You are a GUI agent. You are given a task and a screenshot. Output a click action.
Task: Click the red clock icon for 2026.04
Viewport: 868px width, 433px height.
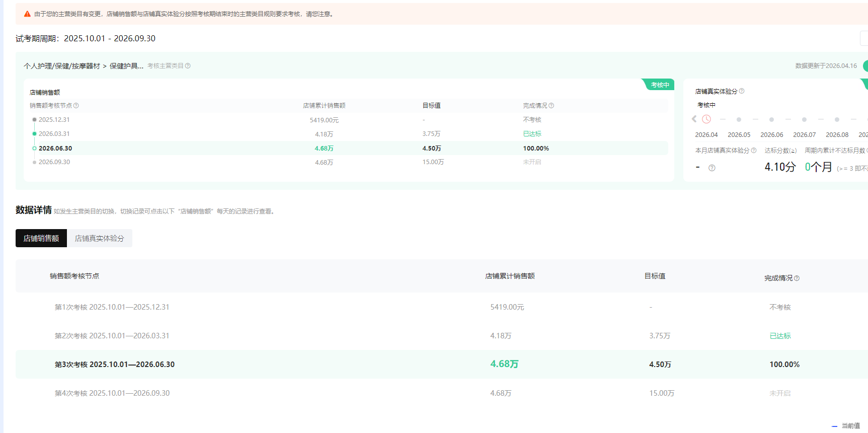coord(706,119)
